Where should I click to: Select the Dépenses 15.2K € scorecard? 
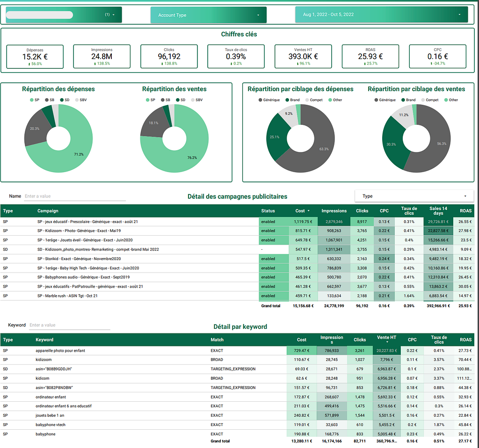click(x=35, y=57)
